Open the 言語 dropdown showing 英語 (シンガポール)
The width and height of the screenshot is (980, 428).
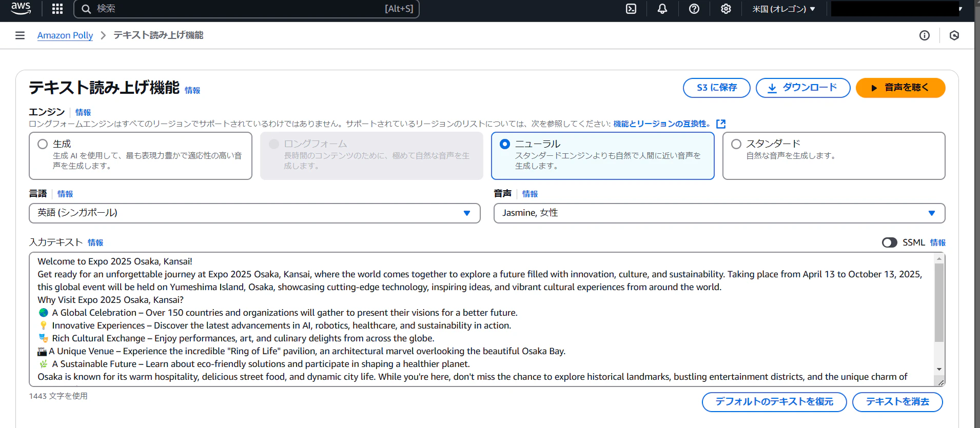click(x=254, y=213)
